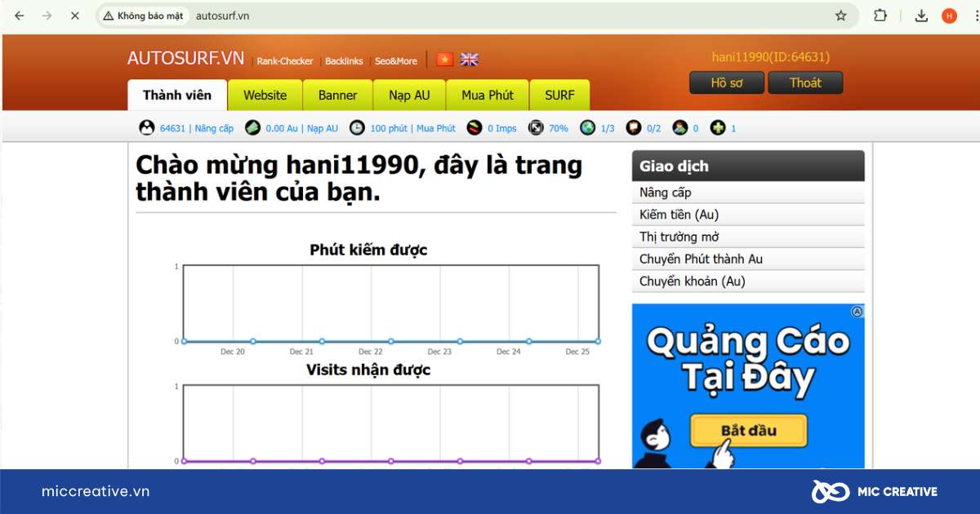Stop page loading with the X button

click(x=74, y=16)
